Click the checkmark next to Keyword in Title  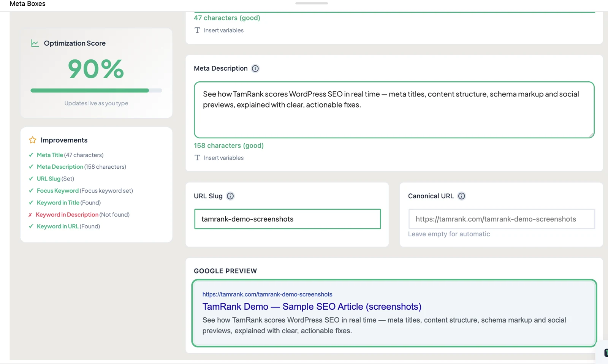[31, 203]
